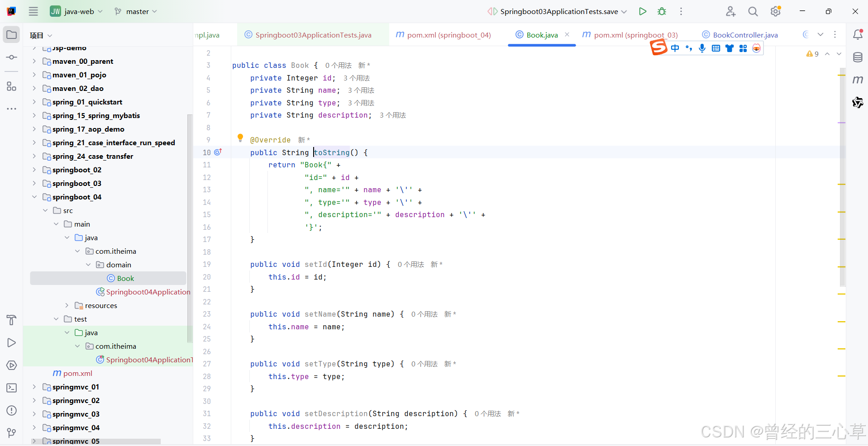Open the main hamburger menu
868x446 pixels.
[33, 11]
